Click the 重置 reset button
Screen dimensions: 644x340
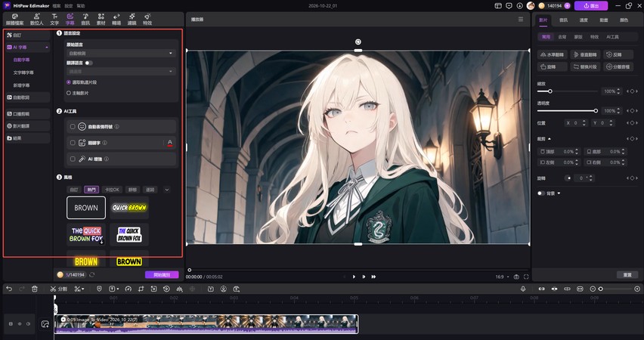click(x=627, y=275)
